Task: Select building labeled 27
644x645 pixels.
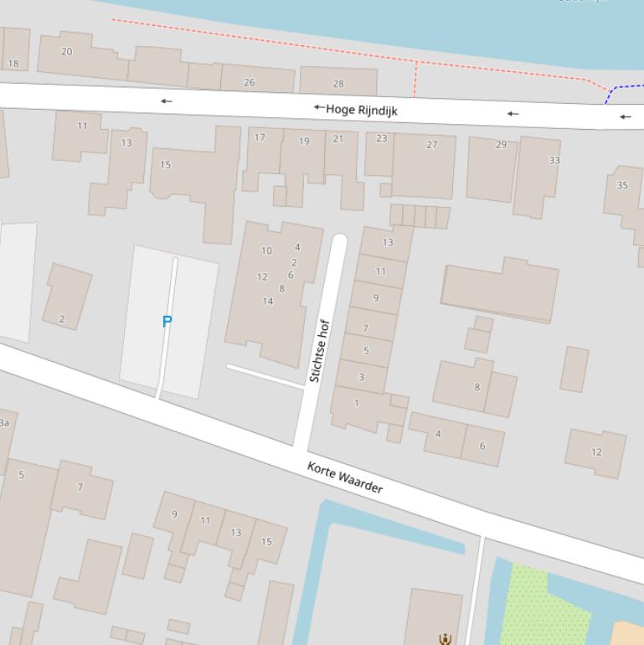Action: (x=431, y=145)
